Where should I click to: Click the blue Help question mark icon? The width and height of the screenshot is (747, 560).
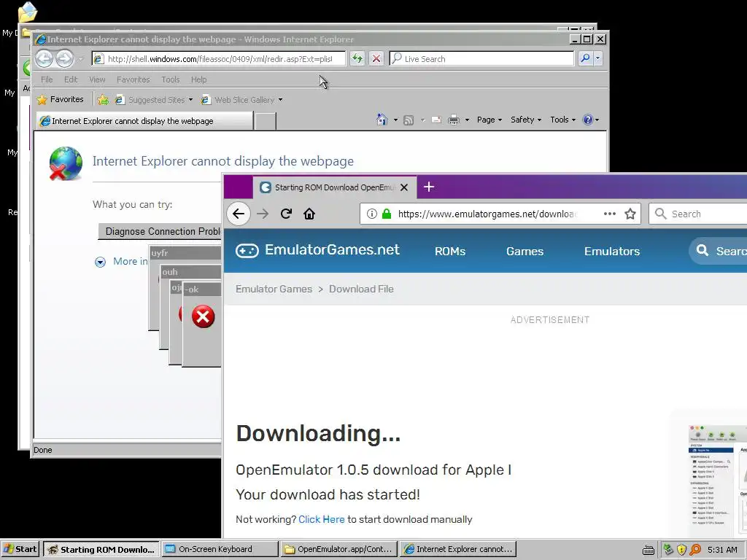[x=588, y=120]
